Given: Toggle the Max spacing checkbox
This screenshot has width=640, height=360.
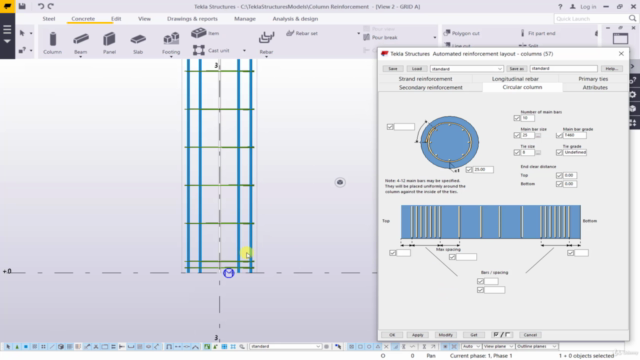Looking at the screenshot, I should (x=452, y=257).
